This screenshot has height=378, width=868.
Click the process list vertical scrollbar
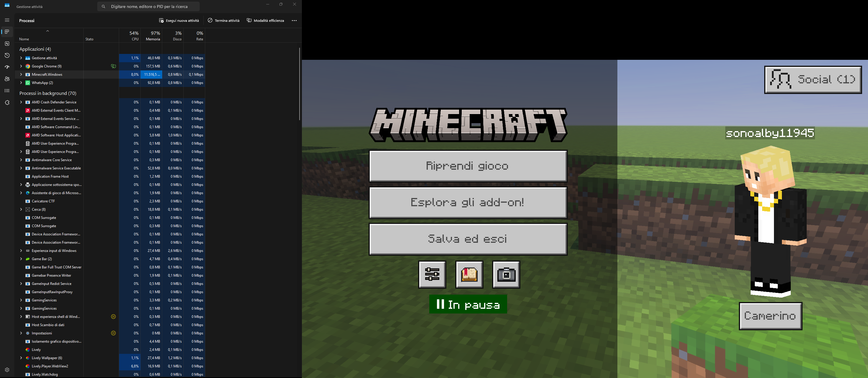(299, 84)
